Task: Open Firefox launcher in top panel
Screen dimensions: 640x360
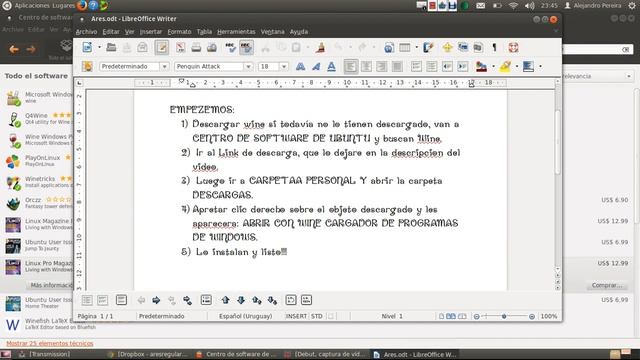Action: pos(82,5)
